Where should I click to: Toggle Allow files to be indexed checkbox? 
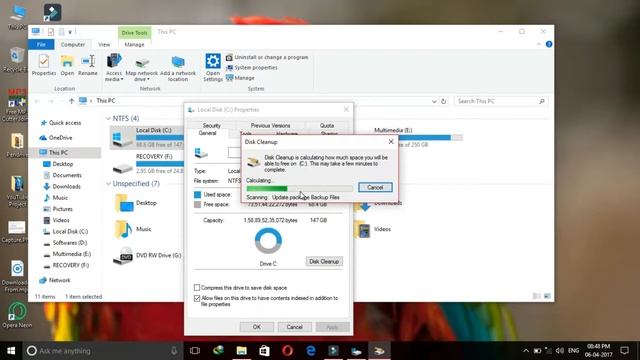(197, 298)
